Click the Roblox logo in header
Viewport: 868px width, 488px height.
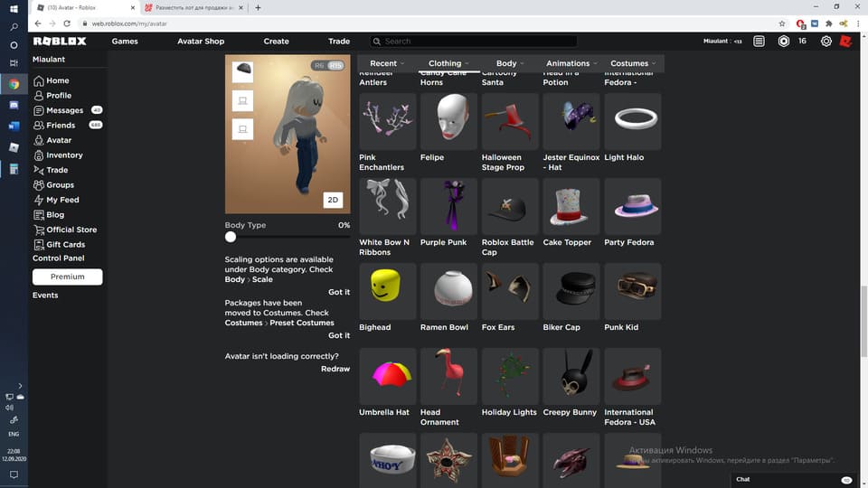pos(60,42)
